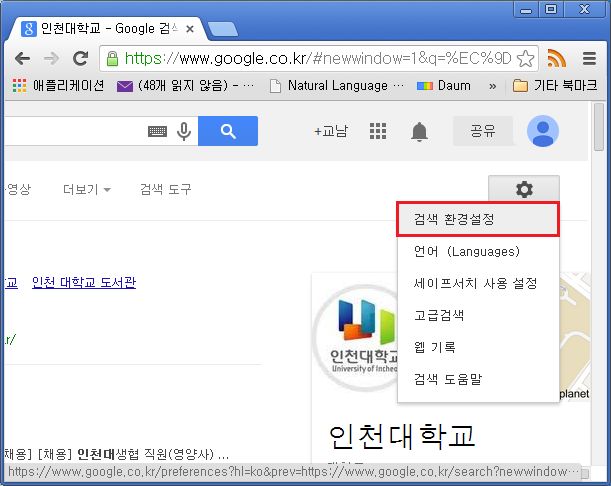Image resolution: width=611 pixels, height=486 pixels.
Task: Select 검색 도움말 menu item
Action: tap(478, 379)
